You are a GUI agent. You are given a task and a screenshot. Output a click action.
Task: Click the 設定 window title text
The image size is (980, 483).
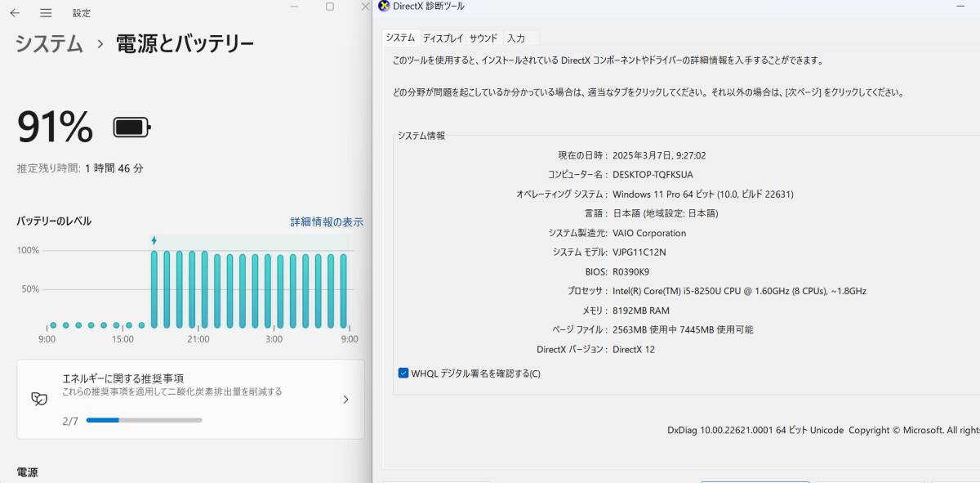pyautogui.click(x=82, y=13)
